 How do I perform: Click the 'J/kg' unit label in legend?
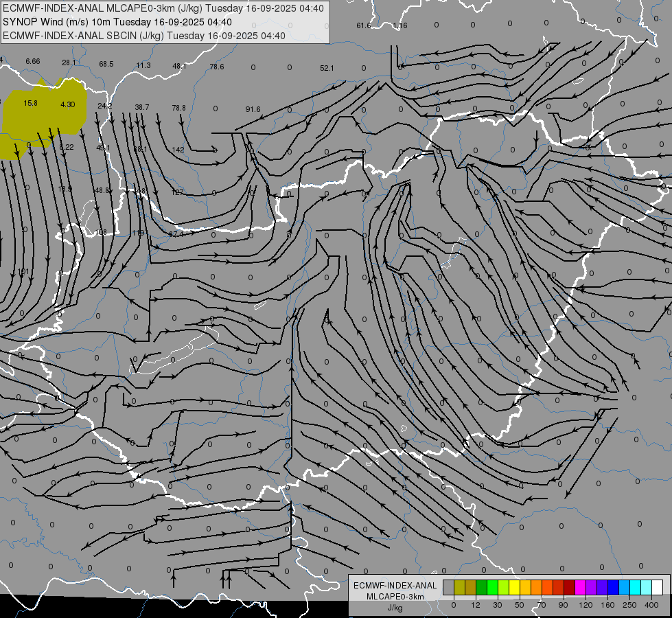[x=395, y=607]
